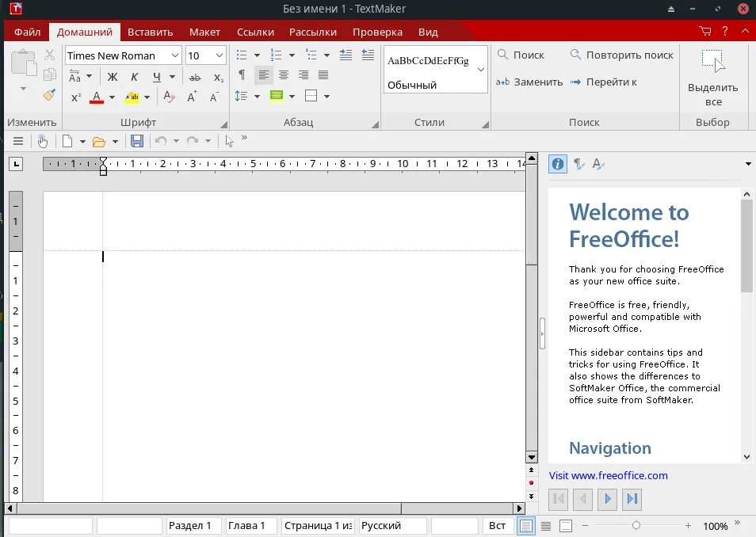756x537 pixels.
Task: Toggle overwrite mode via the Вст indicator
Action: point(496,525)
